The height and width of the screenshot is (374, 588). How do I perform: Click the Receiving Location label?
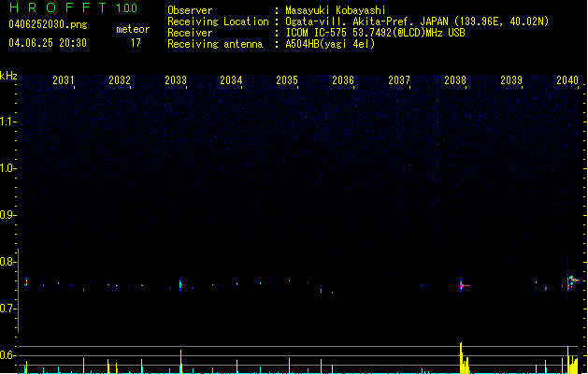(218, 22)
